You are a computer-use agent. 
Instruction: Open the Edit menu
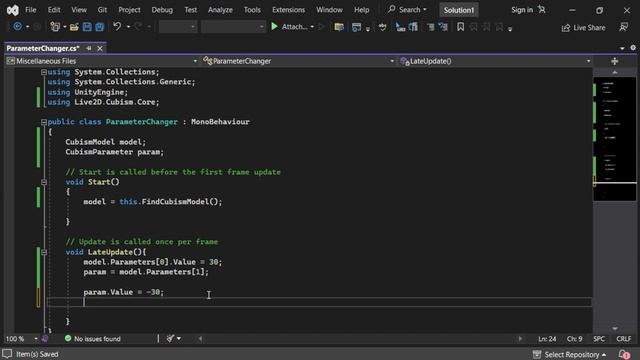coord(54,10)
